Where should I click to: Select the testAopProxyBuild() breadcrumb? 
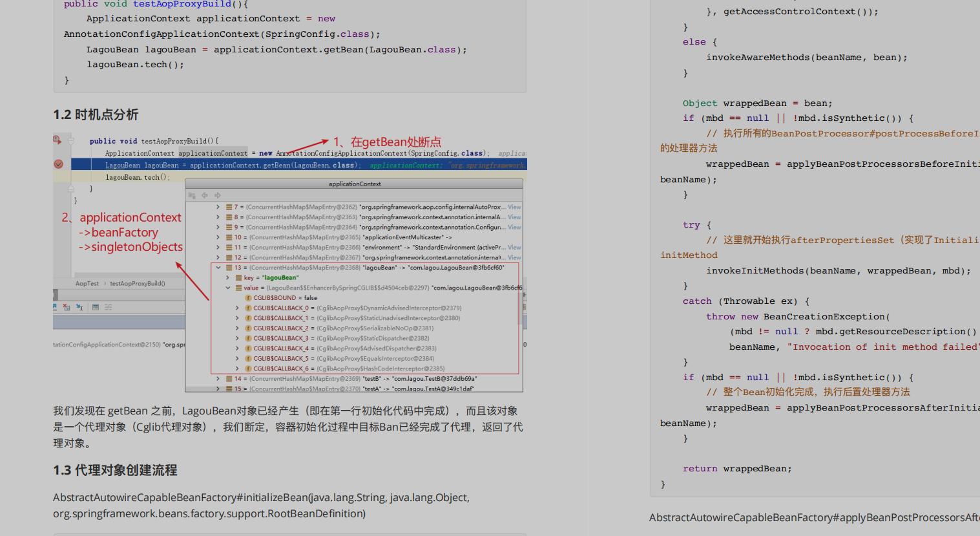(x=138, y=283)
